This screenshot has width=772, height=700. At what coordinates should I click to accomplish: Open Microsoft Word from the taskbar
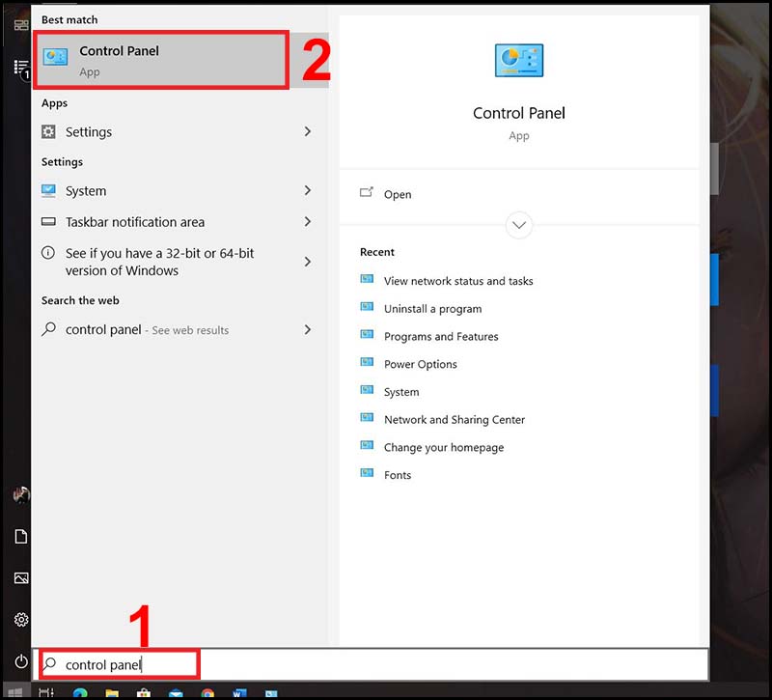[237, 691]
